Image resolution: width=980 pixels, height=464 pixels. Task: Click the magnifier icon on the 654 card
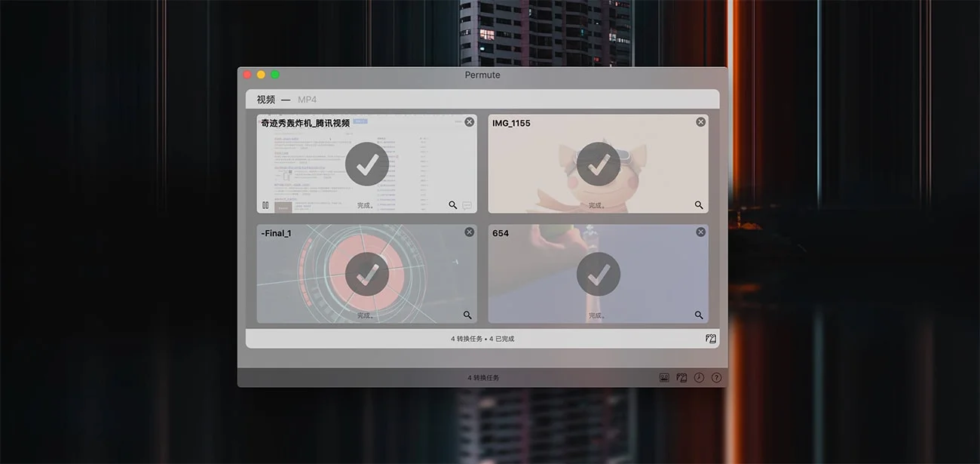(x=699, y=315)
